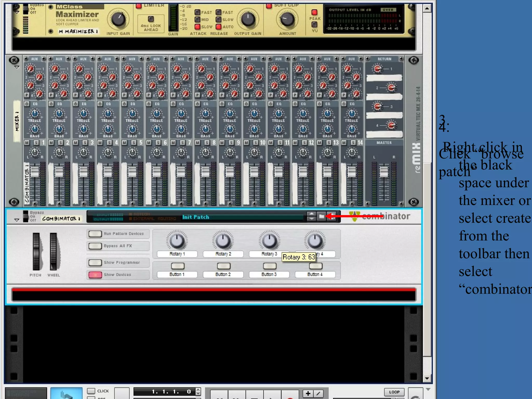Click Combinator Rotary 2 knob
The image size is (532, 399).
(x=223, y=240)
